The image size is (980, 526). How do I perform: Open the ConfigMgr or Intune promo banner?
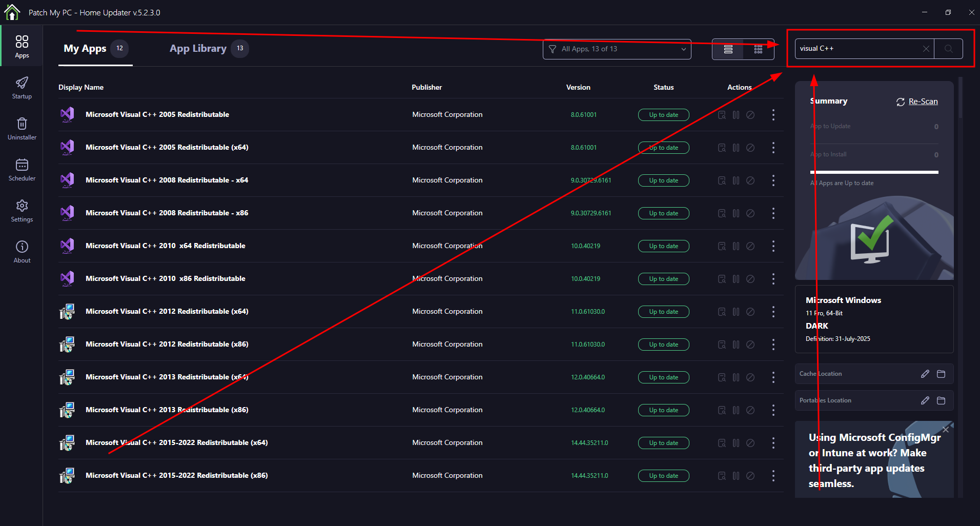[874, 460]
